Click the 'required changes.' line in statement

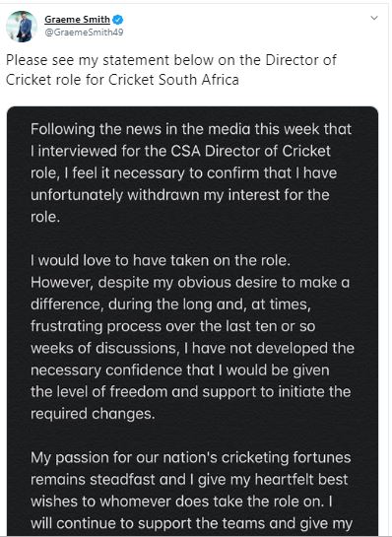tap(93, 414)
